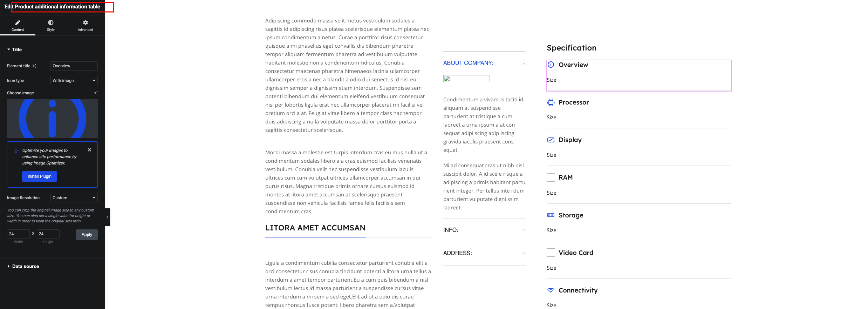868x309 pixels.
Task: Open the Image Resolution dropdown
Action: (x=74, y=198)
